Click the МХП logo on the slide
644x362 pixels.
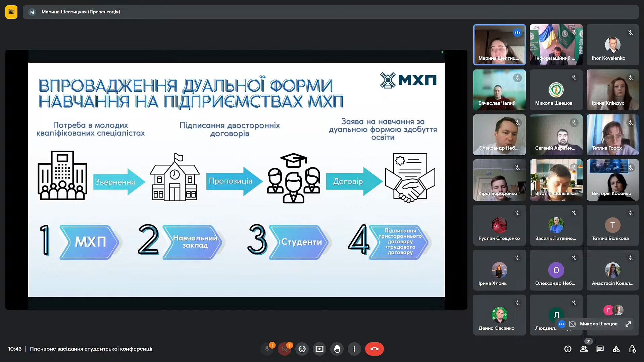(x=408, y=80)
